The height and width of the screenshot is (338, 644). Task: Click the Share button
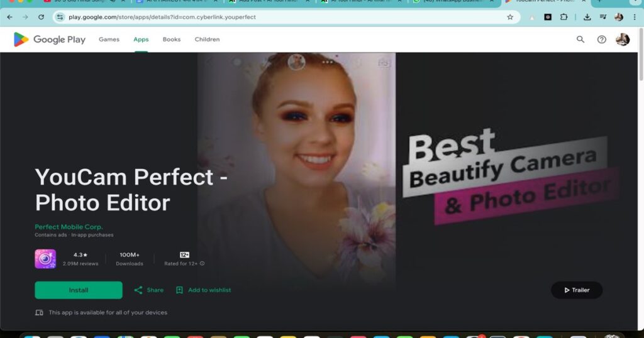pos(148,290)
